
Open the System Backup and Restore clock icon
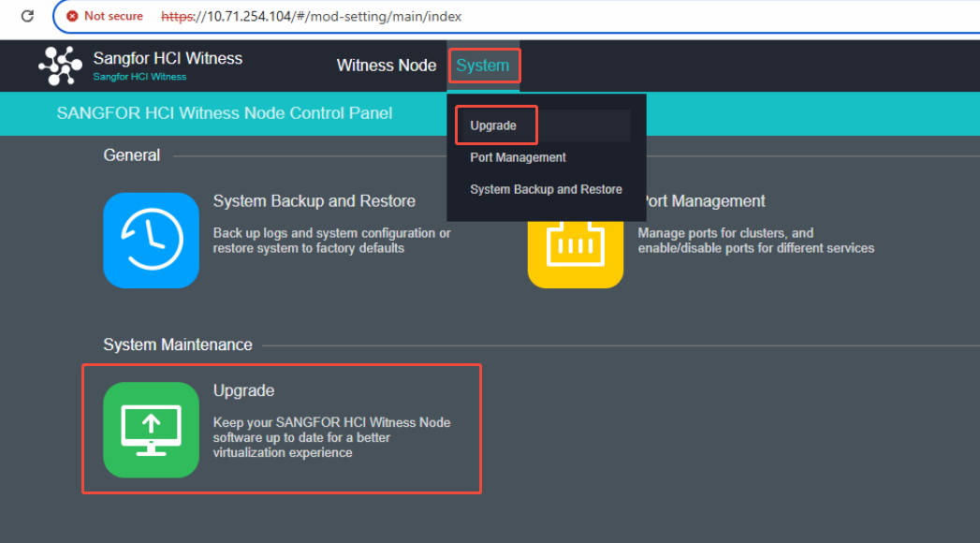coord(152,240)
